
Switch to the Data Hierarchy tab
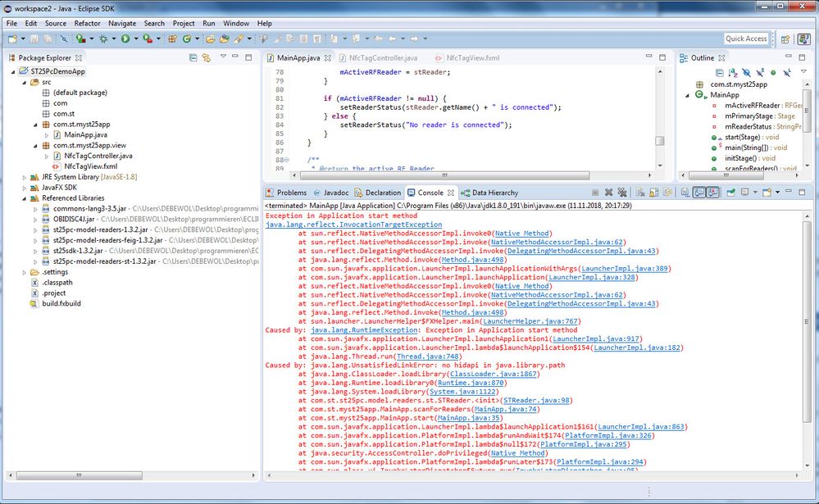pyautogui.click(x=489, y=193)
